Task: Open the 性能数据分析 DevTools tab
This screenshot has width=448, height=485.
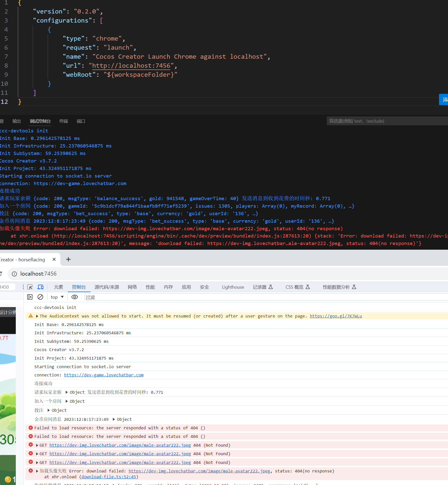Action: pos(340,287)
